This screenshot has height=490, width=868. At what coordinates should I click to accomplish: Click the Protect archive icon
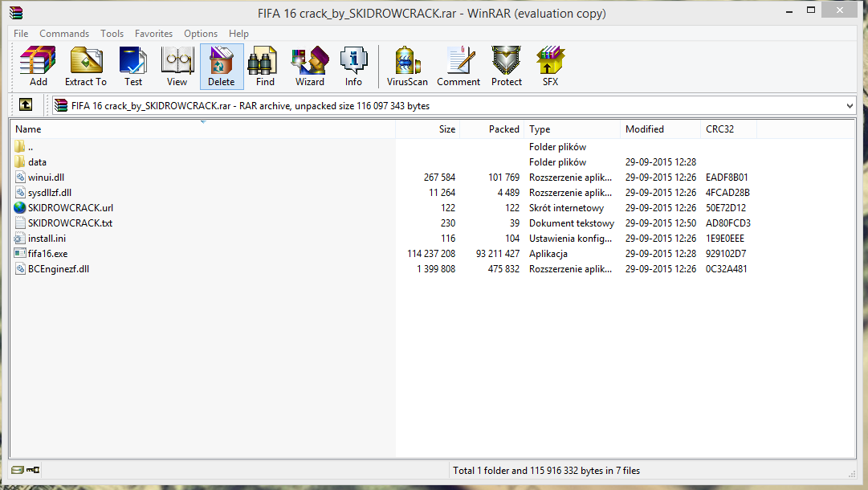[x=507, y=67]
